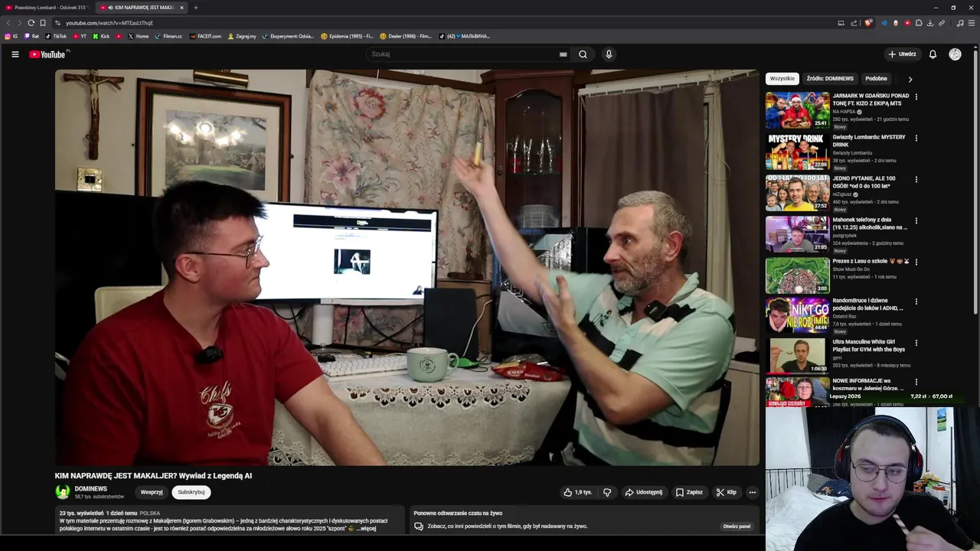This screenshot has height=551, width=980.
Task: Save video with Zapisz button
Action: [689, 492]
